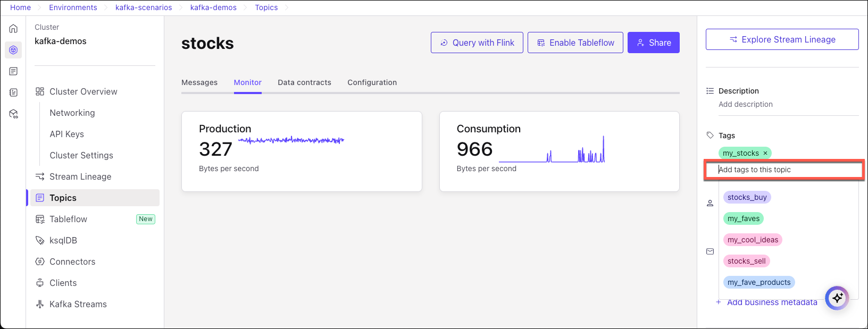Open Clients sidebar text
The width and height of the screenshot is (868, 329).
click(63, 283)
